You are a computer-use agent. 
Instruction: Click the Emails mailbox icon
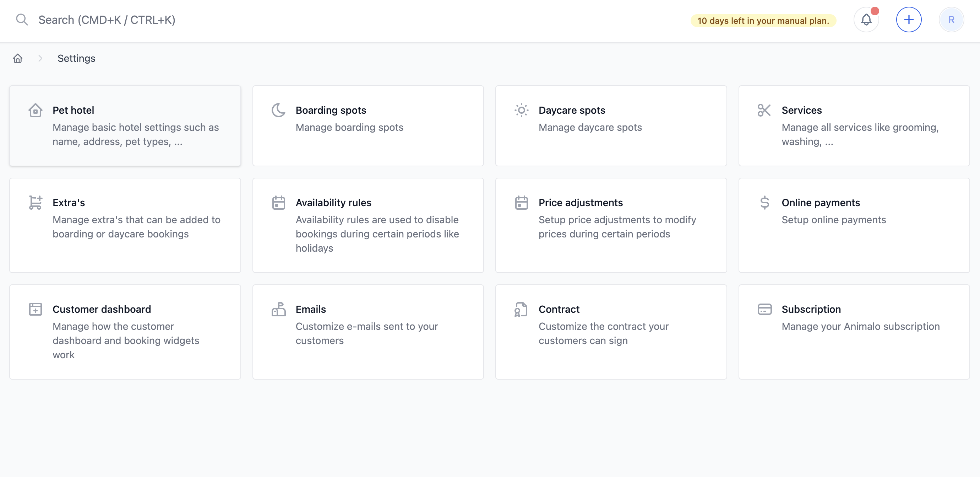(278, 309)
